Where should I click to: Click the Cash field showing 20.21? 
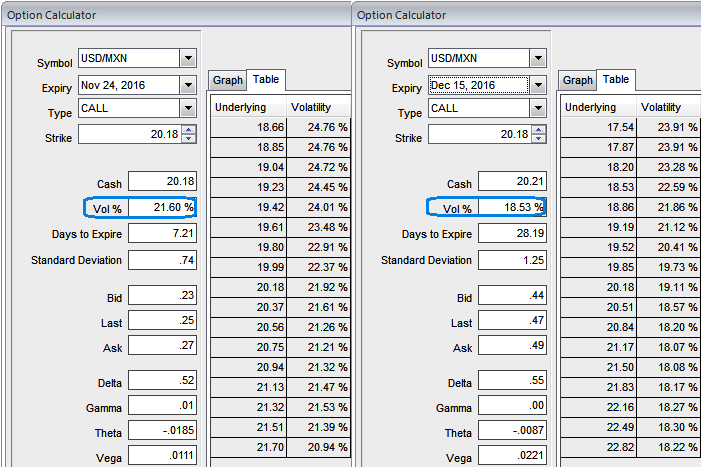(511, 183)
